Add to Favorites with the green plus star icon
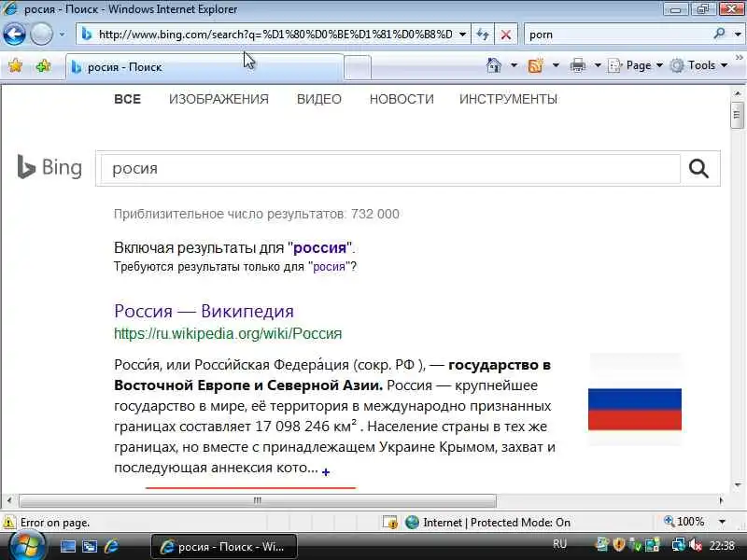Screen dimensions: 747x560 pos(43,65)
